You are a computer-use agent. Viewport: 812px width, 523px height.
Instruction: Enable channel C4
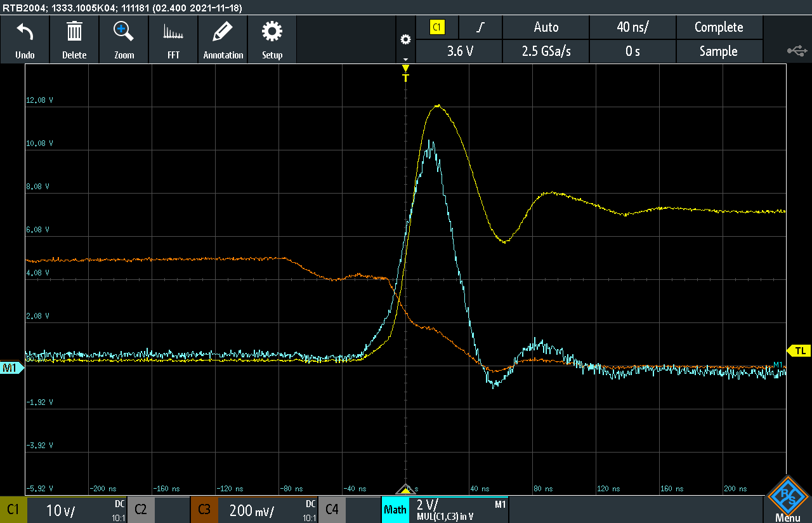click(332, 510)
